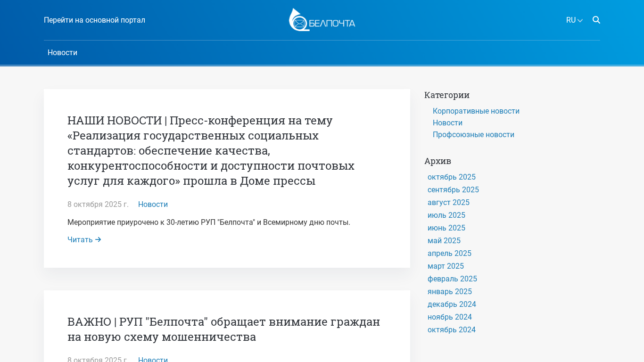
Task: Click the Категории heading
Action: (447, 95)
